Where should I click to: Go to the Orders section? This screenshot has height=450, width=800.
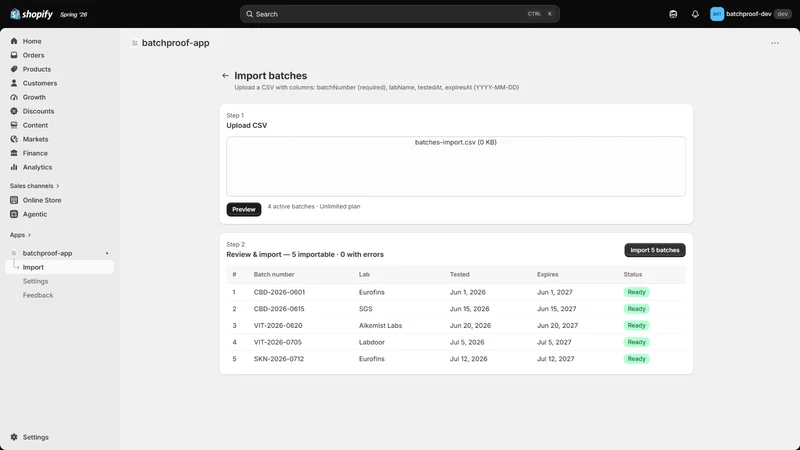coord(33,55)
